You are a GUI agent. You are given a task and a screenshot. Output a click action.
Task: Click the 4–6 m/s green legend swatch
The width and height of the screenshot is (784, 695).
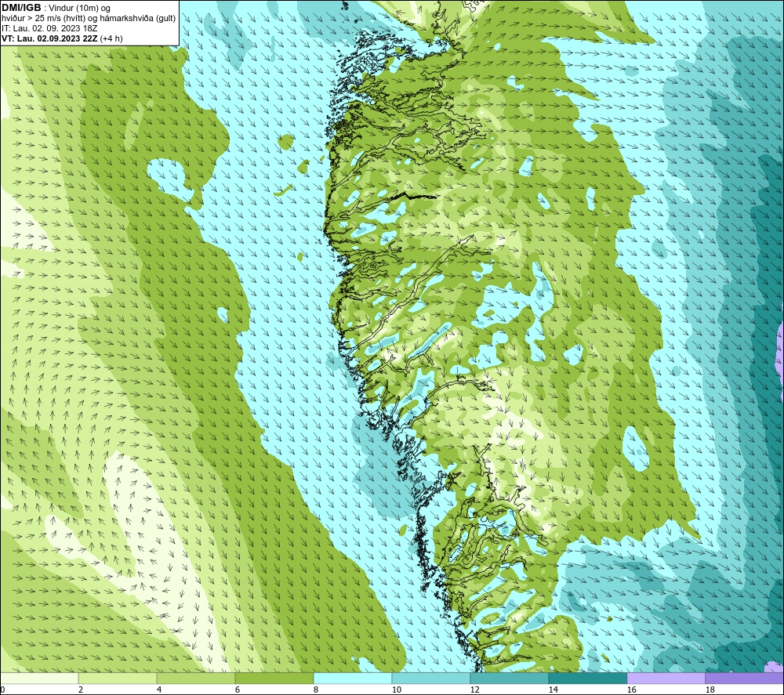click(196, 678)
